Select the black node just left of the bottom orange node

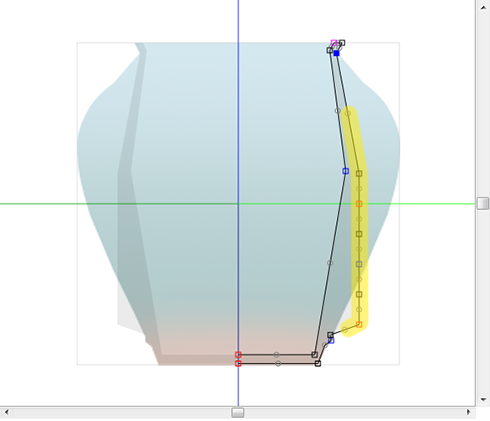click(x=330, y=335)
